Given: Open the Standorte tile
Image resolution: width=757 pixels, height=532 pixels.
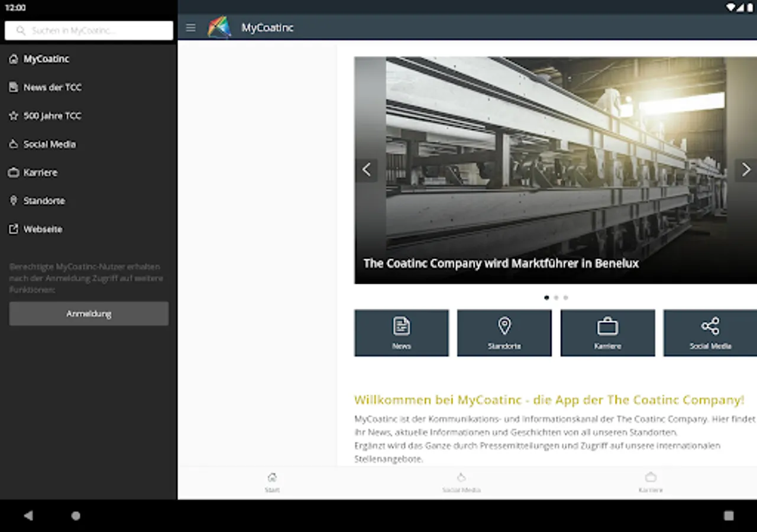Looking at the screenshot, I should (x=504, y=333).
